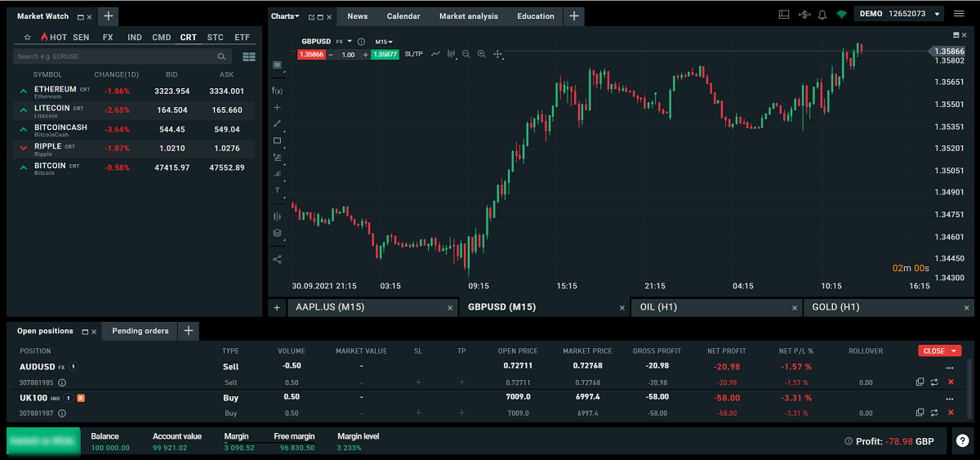Check the green connection status icon
Screen dimensions: 980x460
[841, 14]
